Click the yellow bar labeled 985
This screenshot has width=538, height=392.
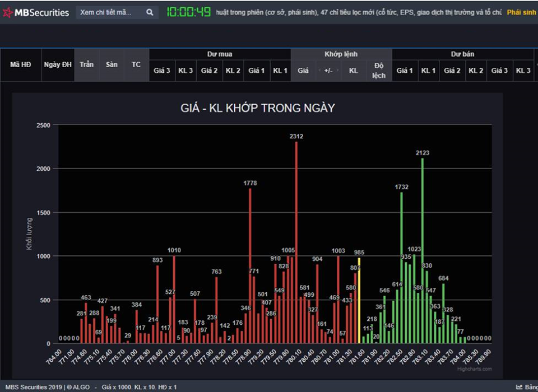359,300
